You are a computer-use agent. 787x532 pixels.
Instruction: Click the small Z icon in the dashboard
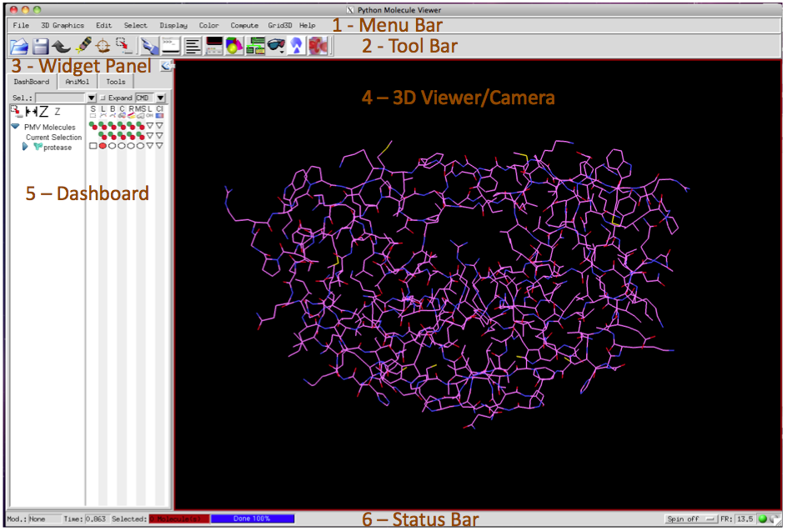pyautogui.click(x=58, y=112)
